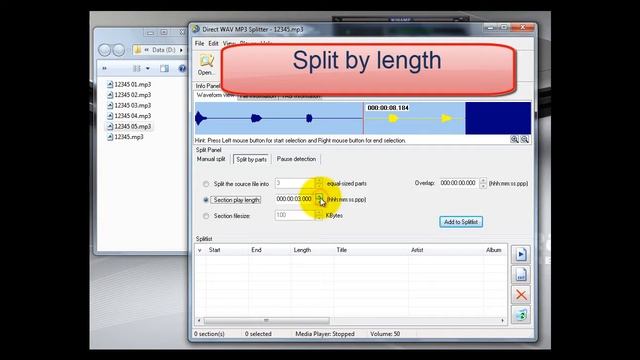
Task: Click the Explorer help question-mark icon
Action: coord(182,68)
